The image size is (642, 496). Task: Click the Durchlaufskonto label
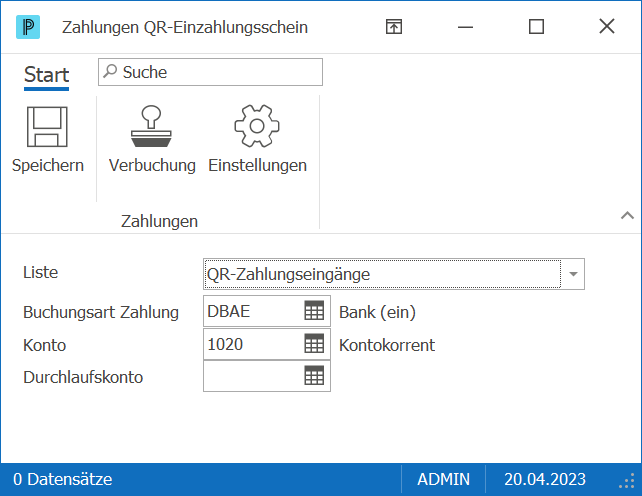(x=83, y=377)
